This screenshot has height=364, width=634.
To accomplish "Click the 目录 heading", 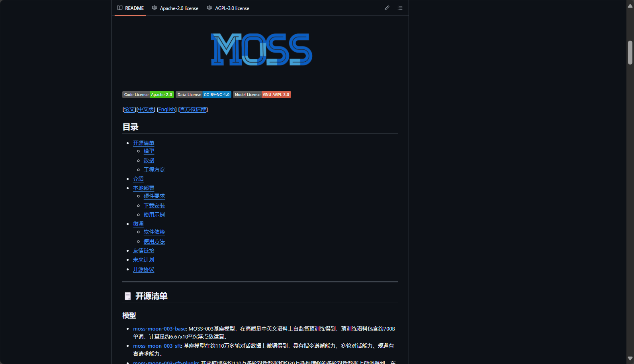I will click(131, 127).
